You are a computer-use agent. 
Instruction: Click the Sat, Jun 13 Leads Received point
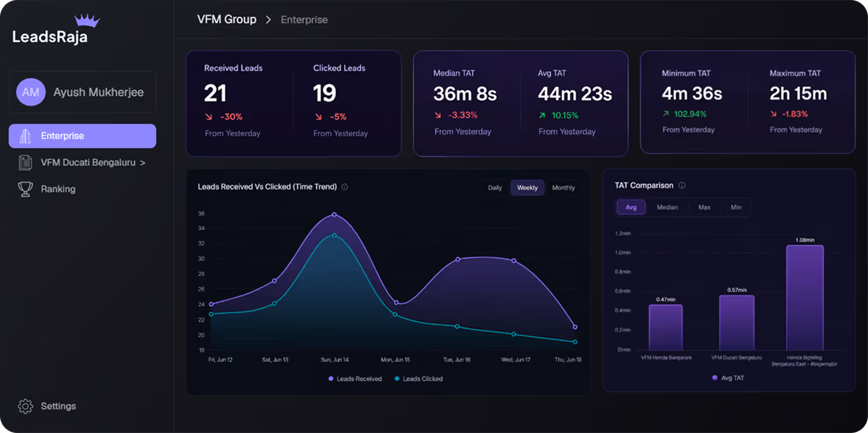click(x=274, y=281)
